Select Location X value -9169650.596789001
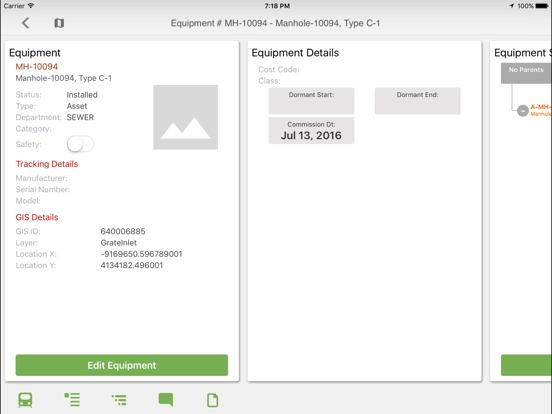Image resolution: width=552 pixels, height=414 pixels. pos(142,254)
